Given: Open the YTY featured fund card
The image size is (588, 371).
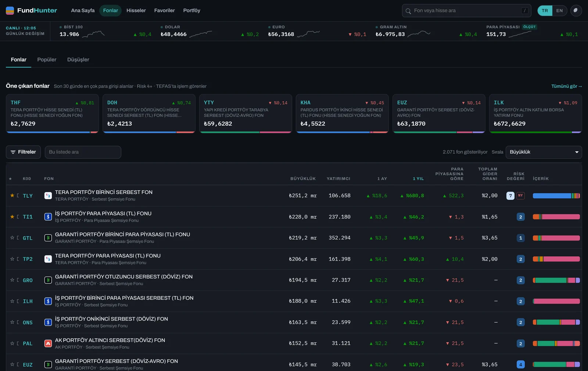Looking at the screenshot, I should pos(245,114).
